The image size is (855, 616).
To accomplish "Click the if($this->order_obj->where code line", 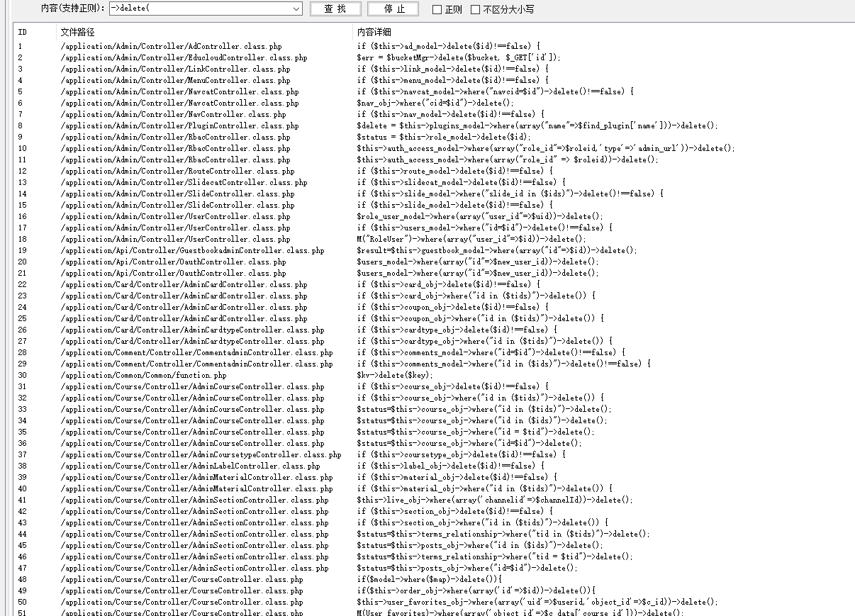I will click(476, 590).
